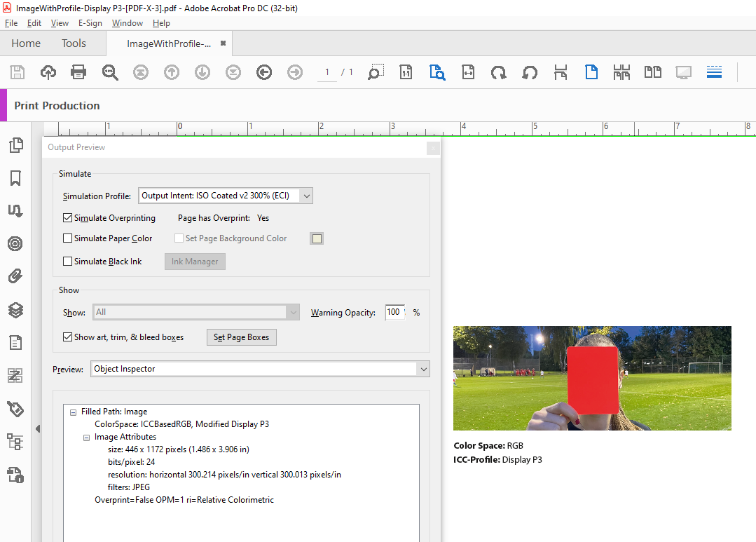
Task: Open the E-Sign menu
Action: click(x=90, y=23)
